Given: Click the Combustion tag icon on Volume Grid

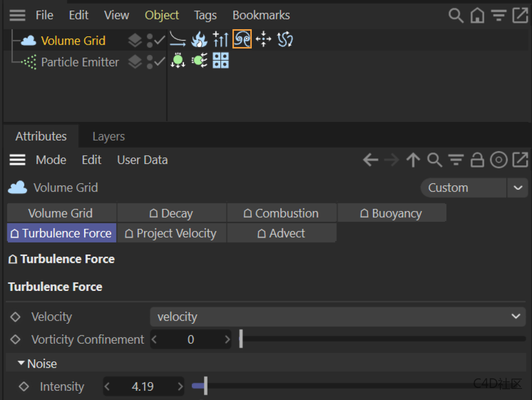Looking at the screenshot, I should (x=199, y=40).
